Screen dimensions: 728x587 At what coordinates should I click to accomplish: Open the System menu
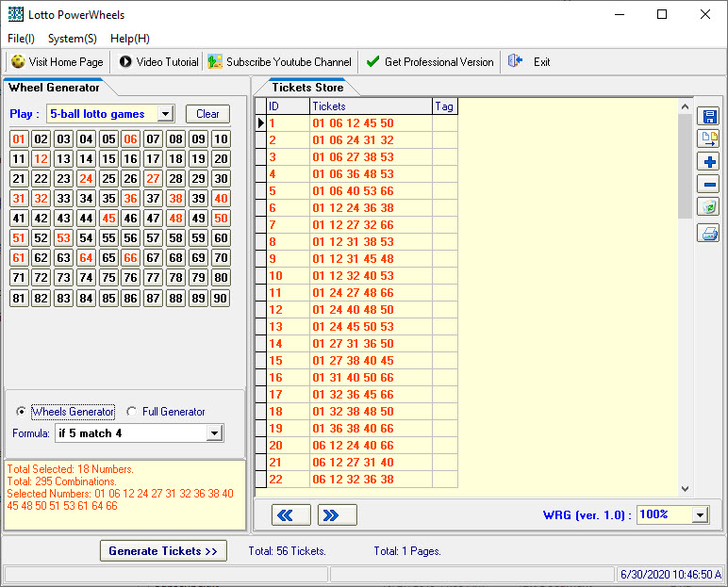tap(73, 39)
